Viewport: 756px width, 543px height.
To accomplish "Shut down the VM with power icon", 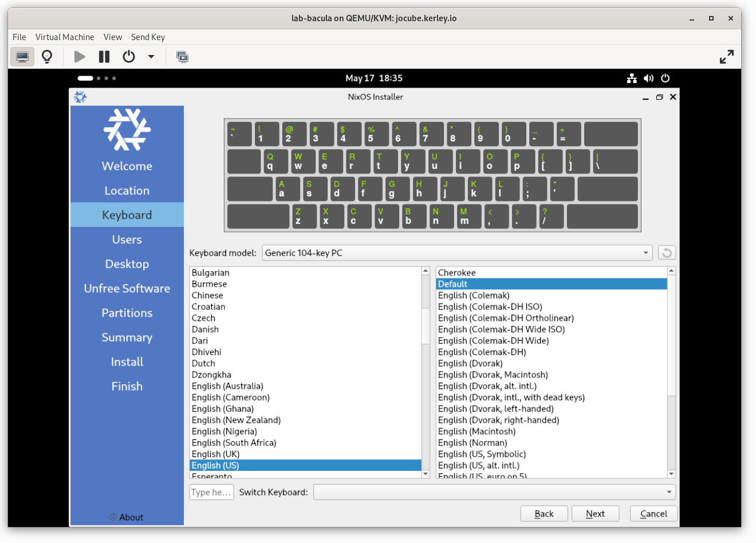I will pos(129,57).
